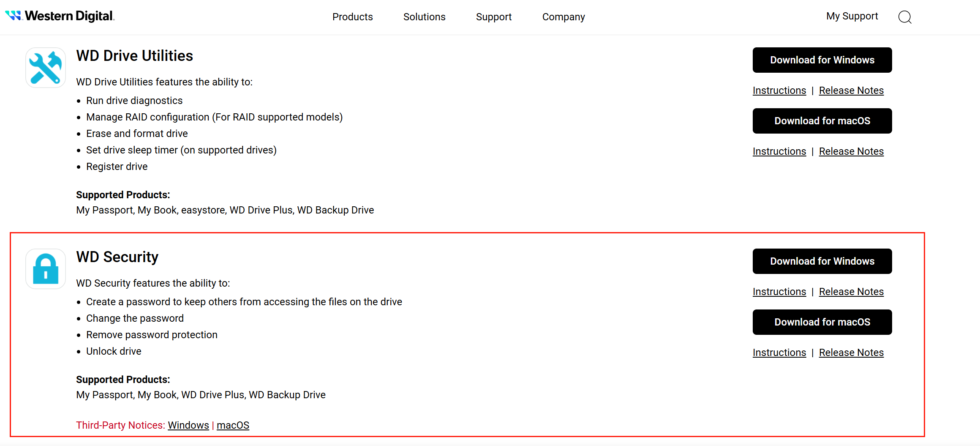Open Instructions for WD Security Windows

click(779, 292)
